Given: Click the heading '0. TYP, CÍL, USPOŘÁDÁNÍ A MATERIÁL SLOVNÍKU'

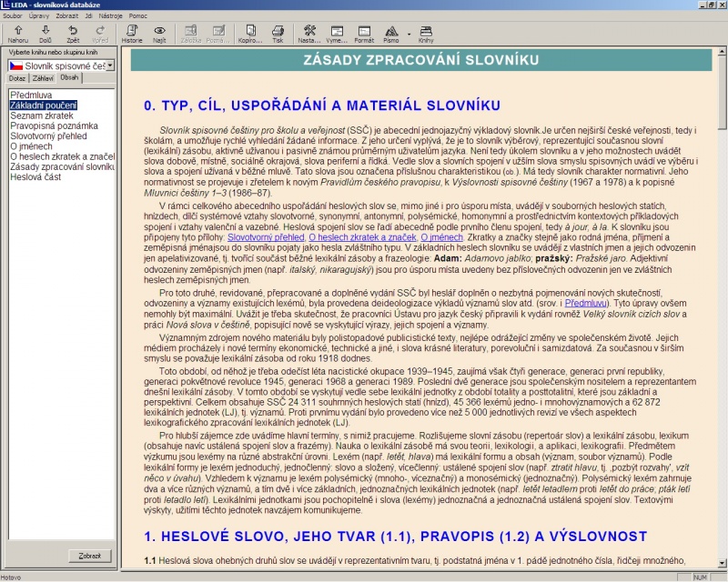Looking at the screenshot, I should click(x=322, y=105).
